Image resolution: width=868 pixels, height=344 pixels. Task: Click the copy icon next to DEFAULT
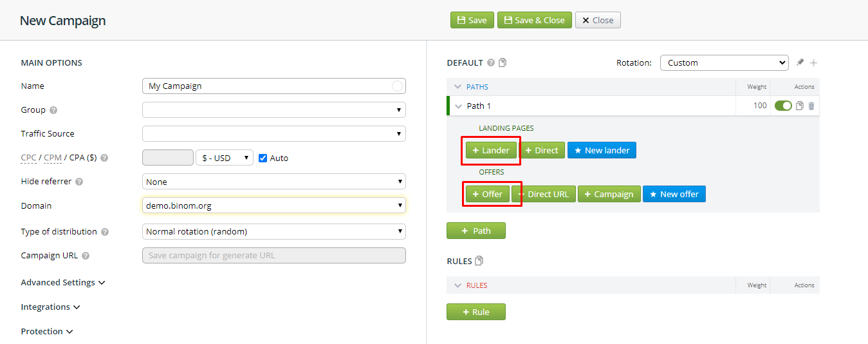(x=503, y=62)
